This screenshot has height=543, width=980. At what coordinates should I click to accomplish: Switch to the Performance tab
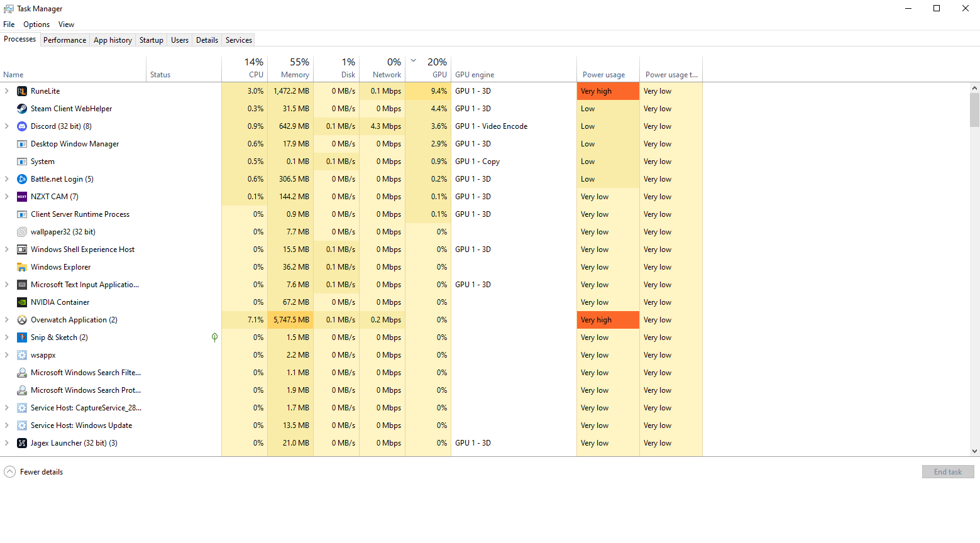[x=65, y=40]
